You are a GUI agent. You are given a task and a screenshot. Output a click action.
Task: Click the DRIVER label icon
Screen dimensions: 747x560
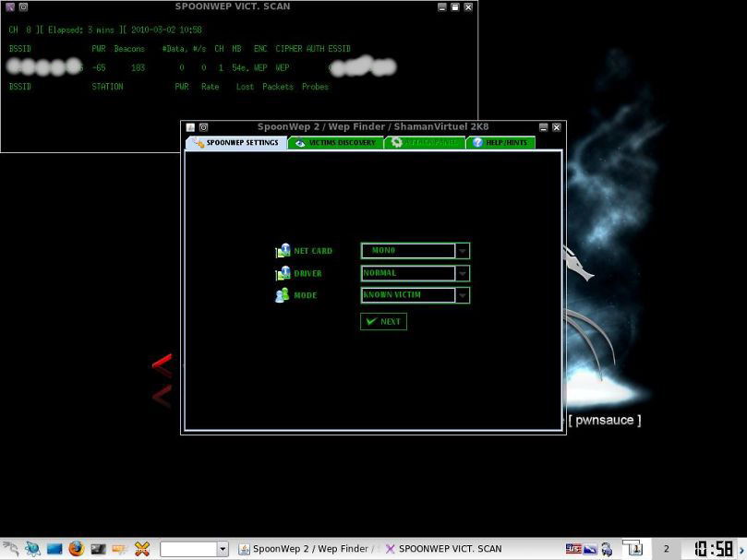pos(283,273)
